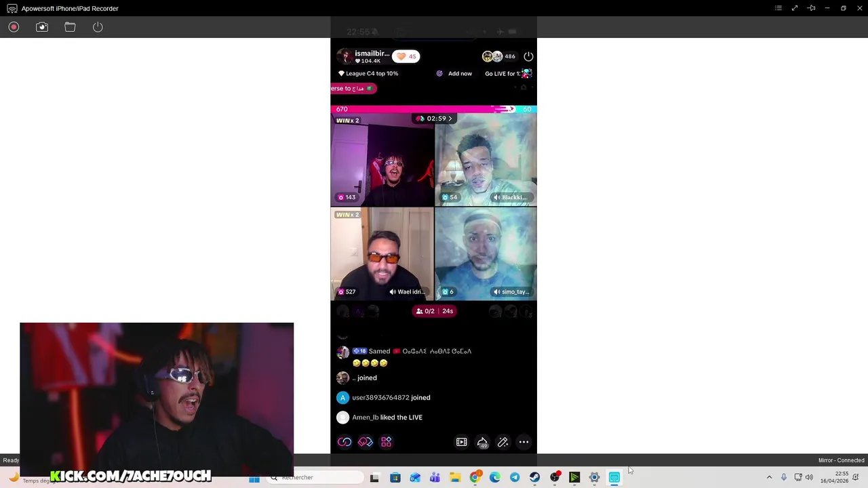This screenshot has width=868, height=488.
Task: Open the volume speaker tray icon
Action: (x=810, y=478)
